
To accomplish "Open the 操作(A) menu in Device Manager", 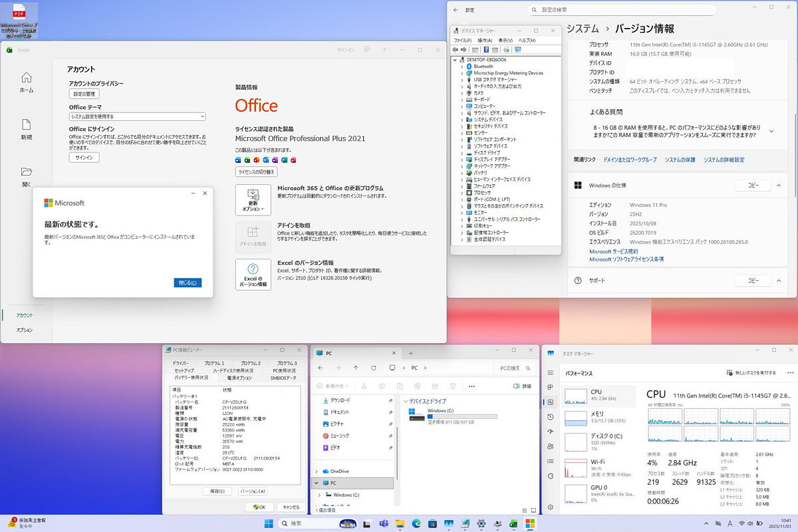I will pos(484,41).
